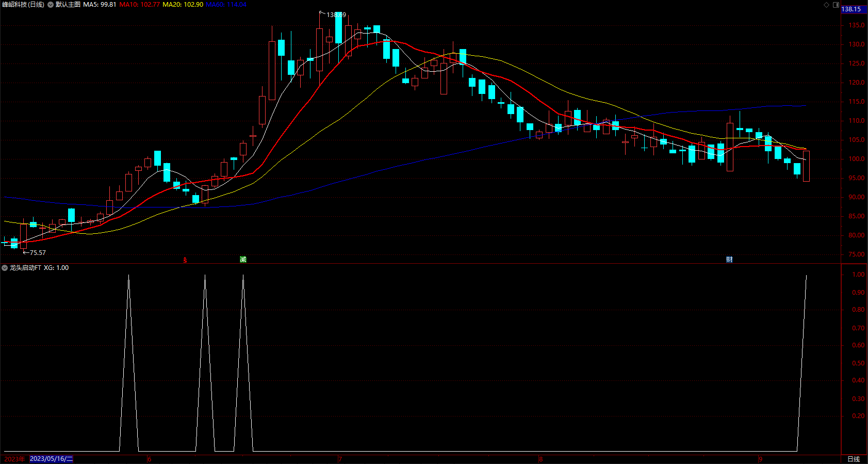Click the diamond marker icon top right
This screenshot has height=464, width=868.
pyautogui.click(x=826, y=5)
